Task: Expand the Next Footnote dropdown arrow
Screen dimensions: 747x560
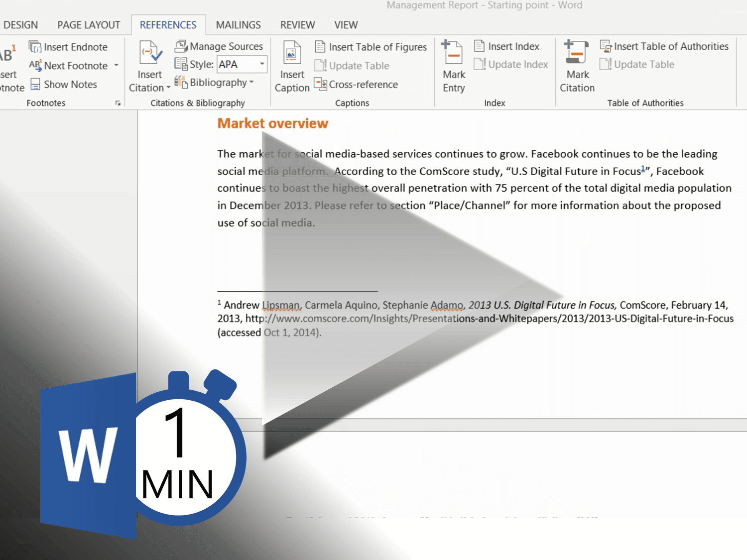Action: click(116, 65)
